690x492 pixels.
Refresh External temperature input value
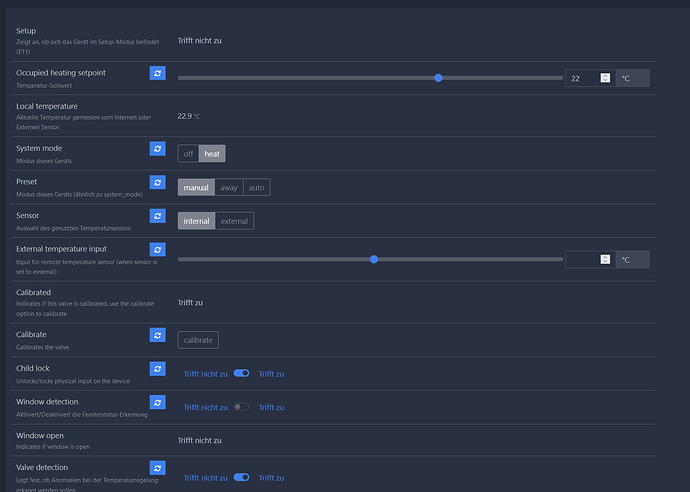pos(158,250)
